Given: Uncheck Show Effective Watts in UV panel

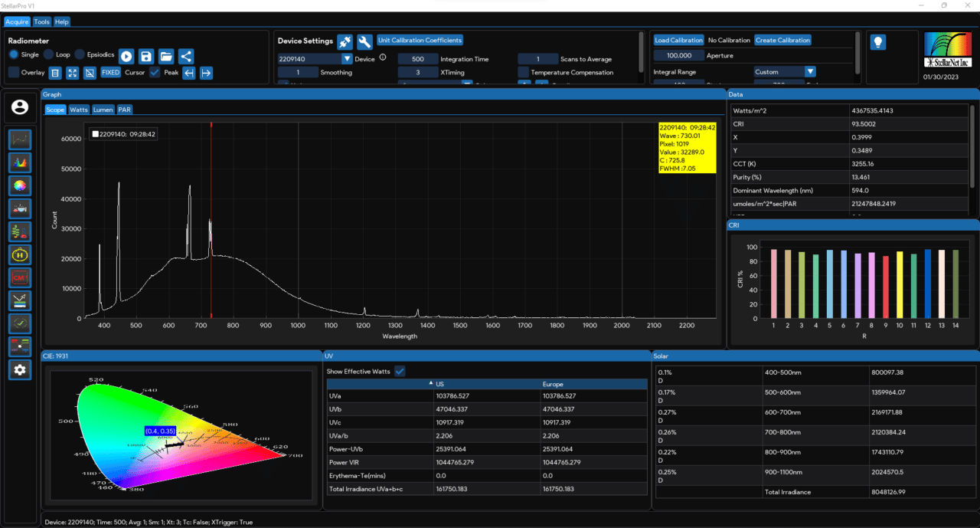Looking at the screenshot, I should pos(399,370).
